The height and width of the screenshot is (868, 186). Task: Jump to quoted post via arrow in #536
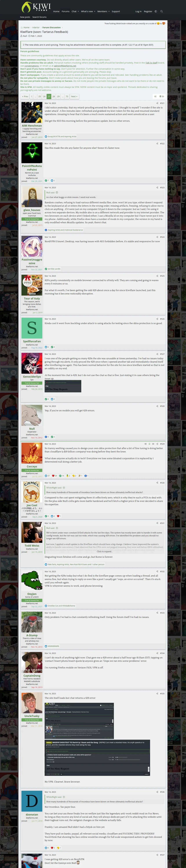click(x=64, y=797)
